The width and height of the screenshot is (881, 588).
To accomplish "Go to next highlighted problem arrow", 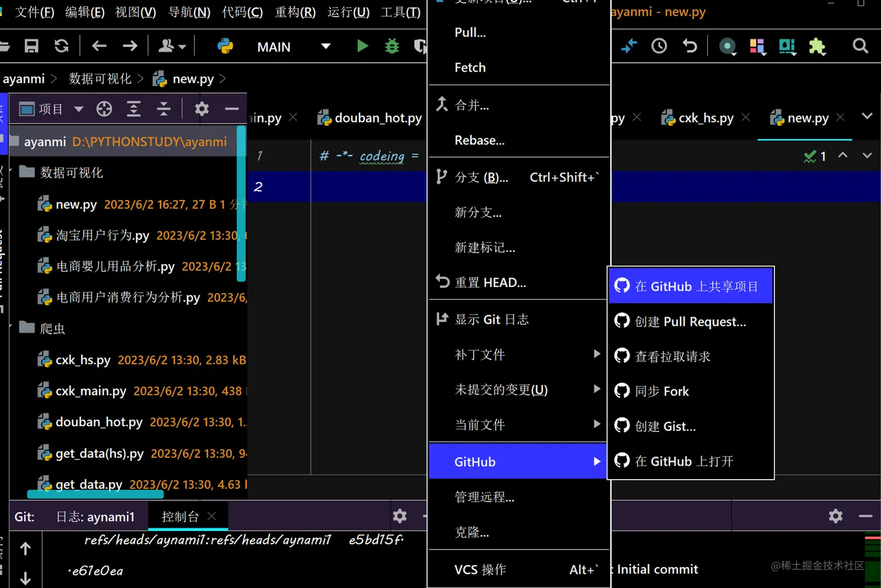I will 867,155.
